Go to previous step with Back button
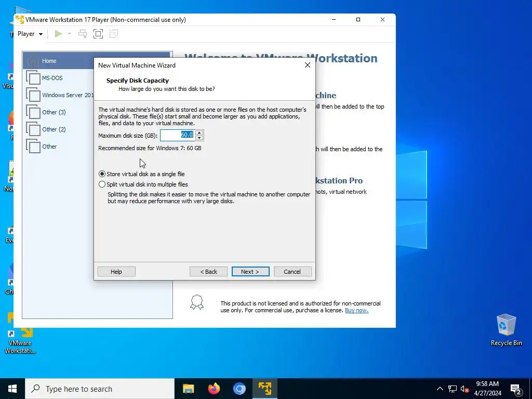The image size is (532, 399). 208,271
